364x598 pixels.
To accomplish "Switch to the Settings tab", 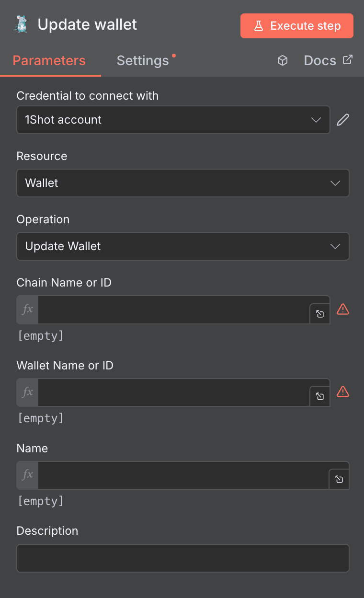I will 143,60.
